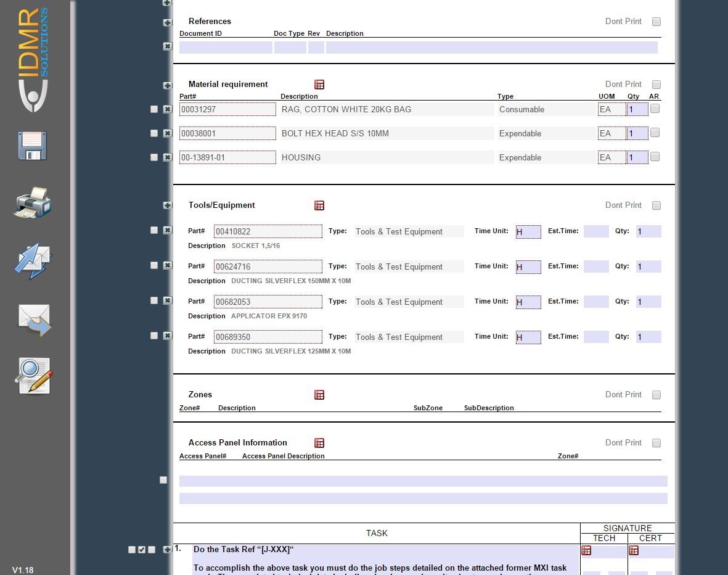Toggle Dont Print for References
728x575 pixels.
click(x=656, y=22)
